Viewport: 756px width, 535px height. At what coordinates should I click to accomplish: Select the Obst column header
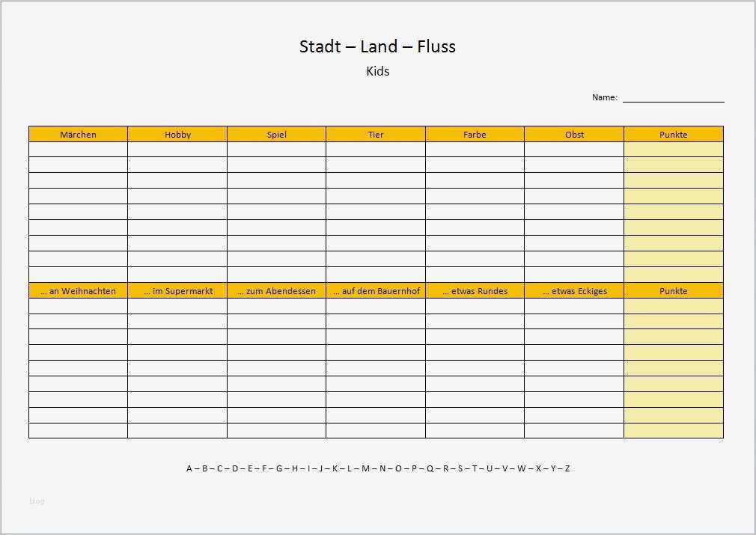pos(574,135)
